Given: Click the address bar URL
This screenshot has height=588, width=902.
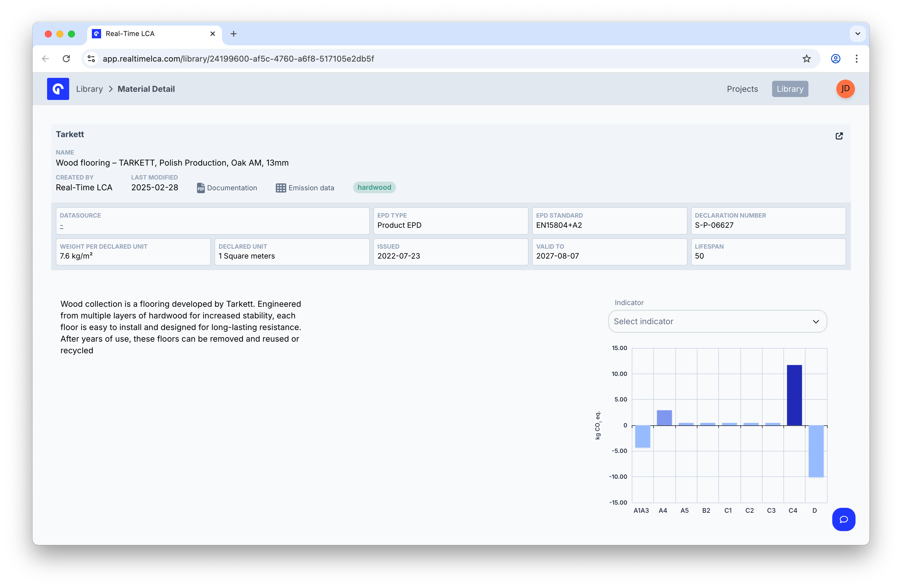Looking at the screenshot, I should click(238, 59).
